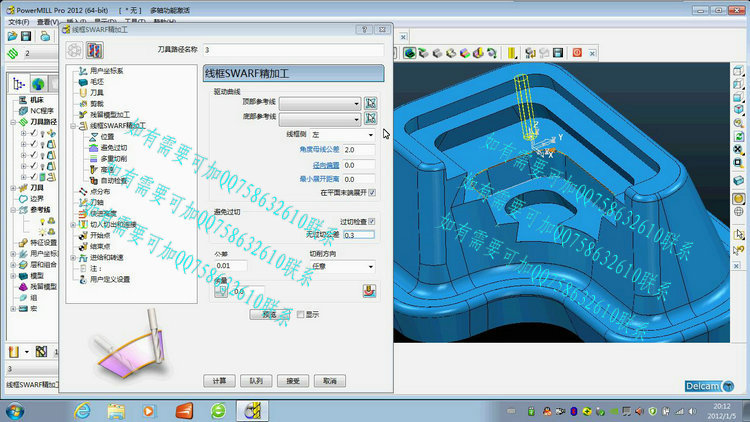Open the 查看(V) menu

(48, 22)
